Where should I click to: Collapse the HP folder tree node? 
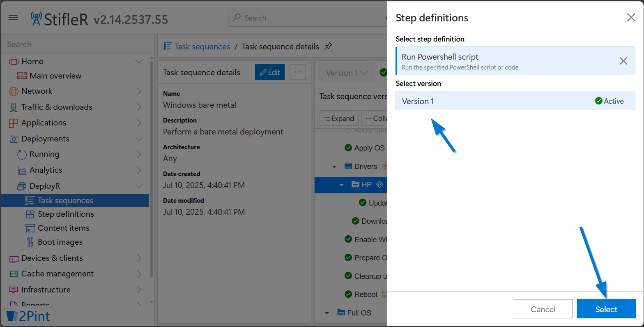tap(341, 185)
